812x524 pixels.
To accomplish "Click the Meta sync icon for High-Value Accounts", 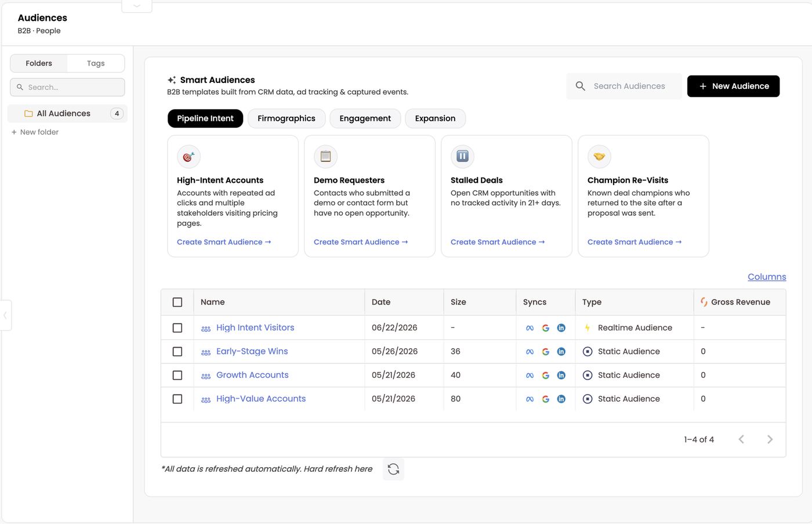I will pos(530,399).
